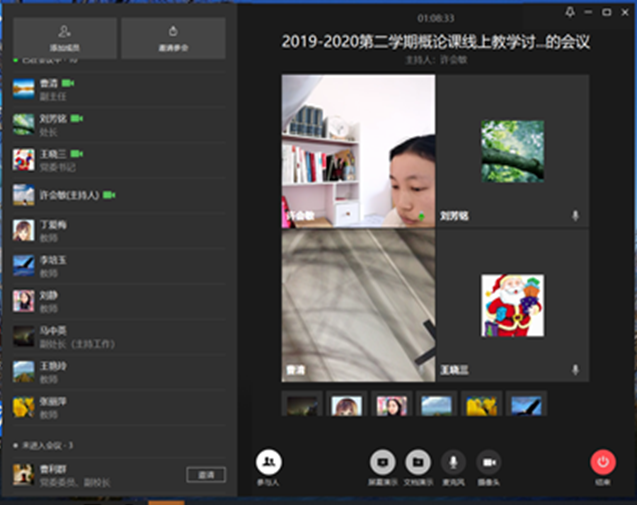Click 添加成员 add member button
Image resolution: width=637 pixels, height=505 pixels.
64,38
